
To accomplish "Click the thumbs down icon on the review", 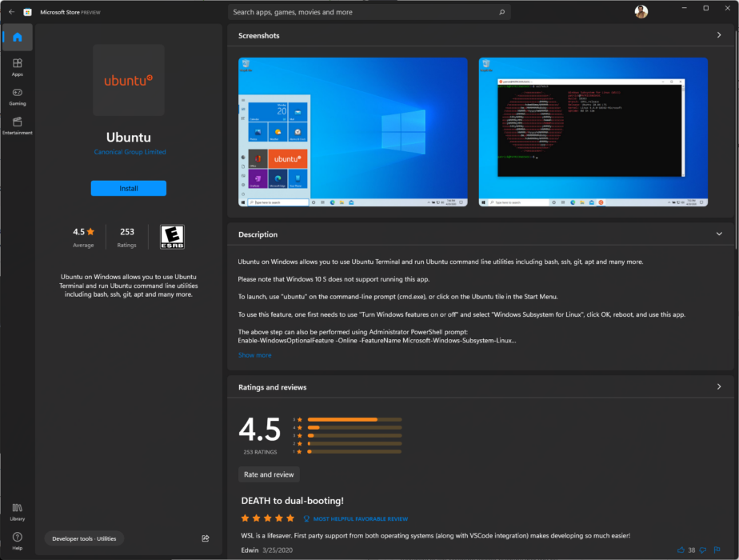I will click(x=704, y=550).
